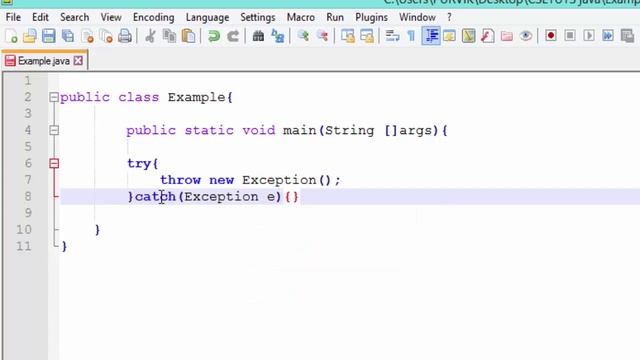Toggle word wrap toolbar icon
The height and width of the screenshot is (360, 640).
(392, 36)
